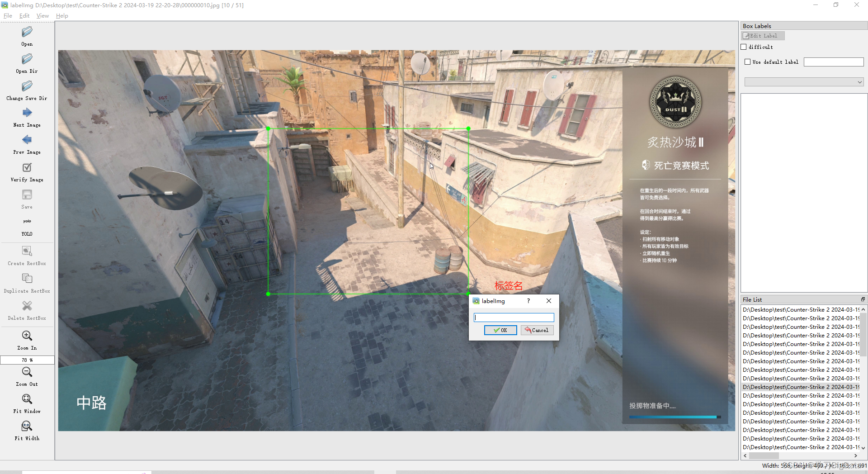Focus the label name input field
This screenshot has height=474, width=868.
[x=514, y=318]
